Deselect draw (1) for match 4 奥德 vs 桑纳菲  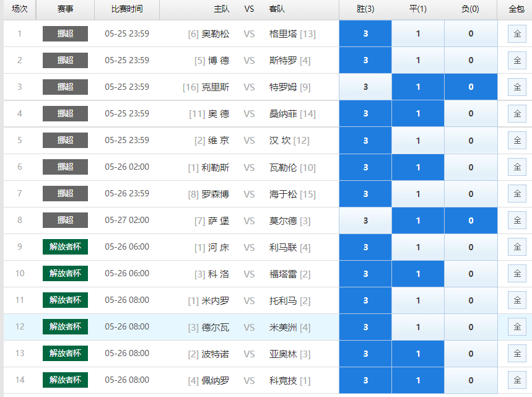click(x=418, y=113)
